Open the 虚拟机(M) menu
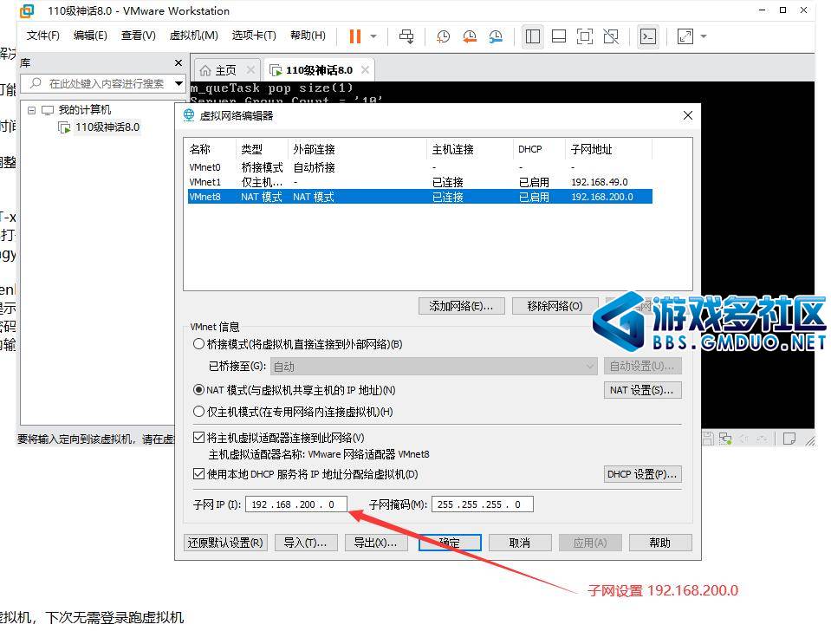The width and height of the screenshot is (831, 644). (193, 36)
